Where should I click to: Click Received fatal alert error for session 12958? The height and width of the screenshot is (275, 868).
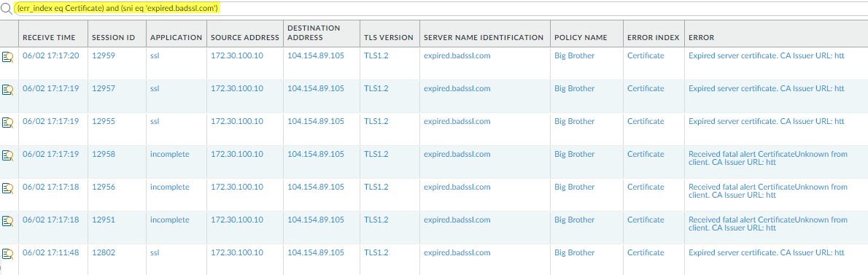768,158
